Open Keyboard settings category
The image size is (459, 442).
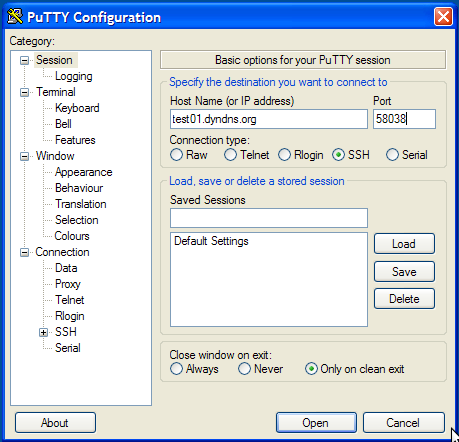pos(77,108)
